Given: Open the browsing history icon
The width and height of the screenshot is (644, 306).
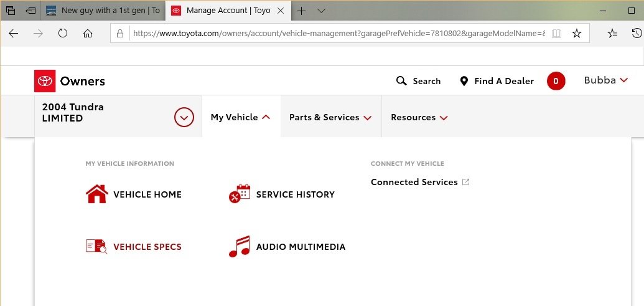Looking at the screenshot, I should point(637,33).
